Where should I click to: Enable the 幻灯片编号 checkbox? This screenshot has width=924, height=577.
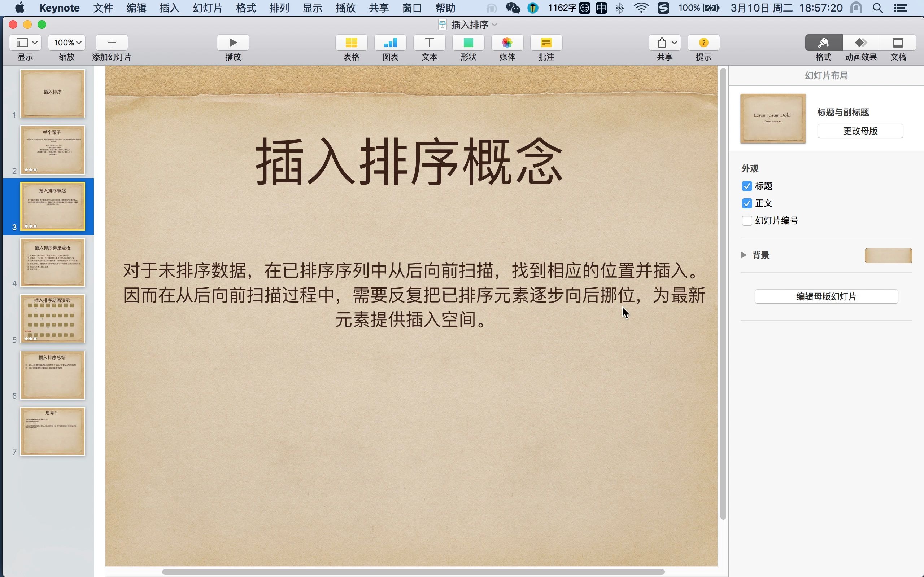[x=747, y=221]
